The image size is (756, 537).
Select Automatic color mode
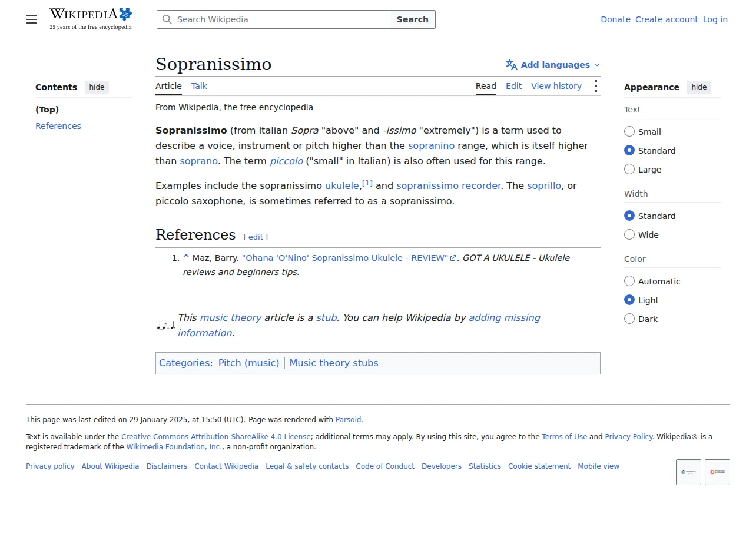click(x=629, y=281)
